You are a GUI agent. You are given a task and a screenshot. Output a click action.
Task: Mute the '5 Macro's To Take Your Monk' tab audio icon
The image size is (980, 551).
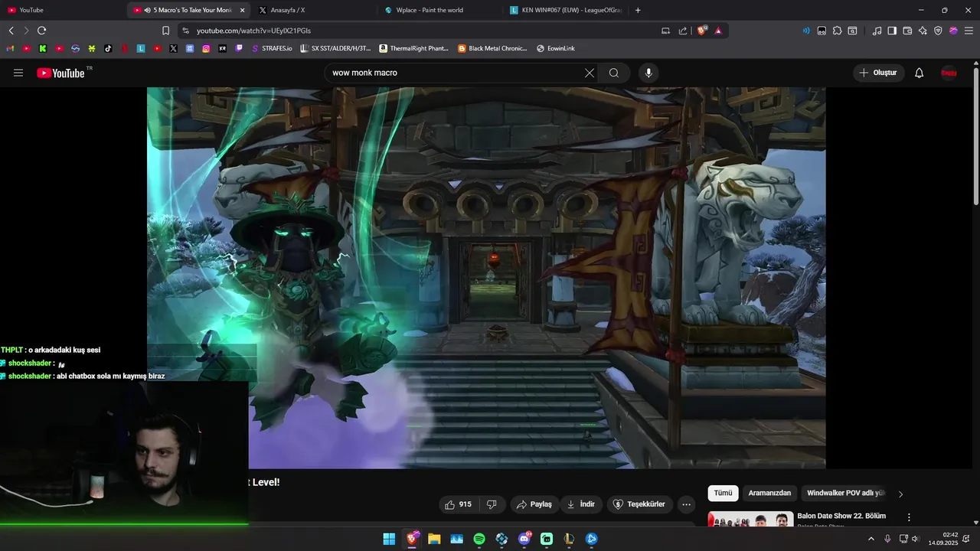[147, 10]
